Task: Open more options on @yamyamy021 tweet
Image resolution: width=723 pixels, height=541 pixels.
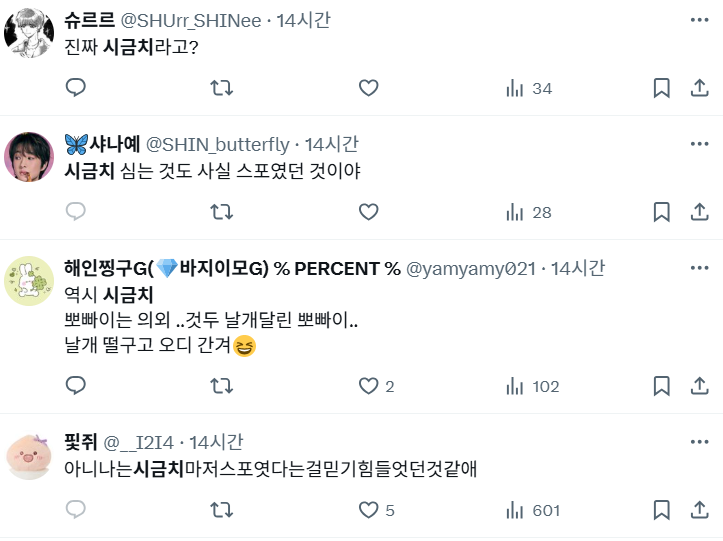Action: click(698, 268)
